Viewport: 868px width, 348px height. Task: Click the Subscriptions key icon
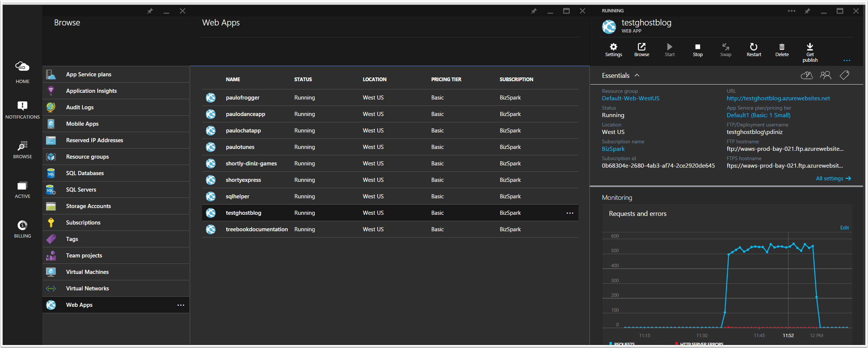pyautogui.click(x=51, y=223)
